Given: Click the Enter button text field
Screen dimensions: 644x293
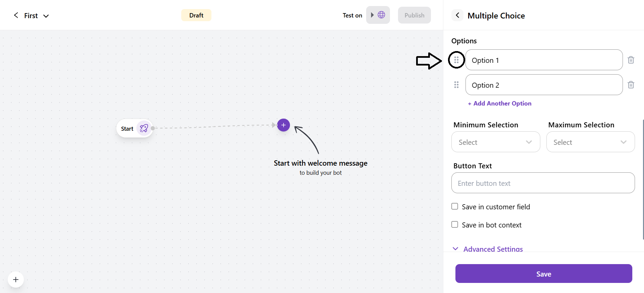Looking at the screenshot, I should [543, 183].
